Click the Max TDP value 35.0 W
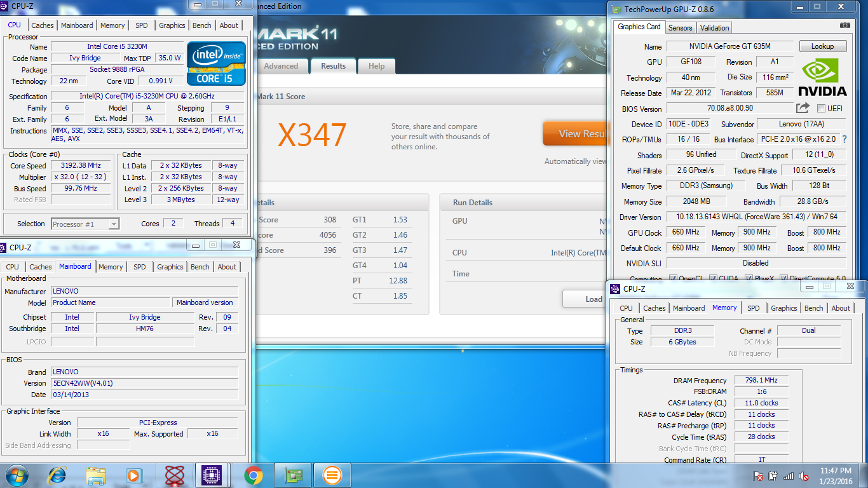 (170, 58)
